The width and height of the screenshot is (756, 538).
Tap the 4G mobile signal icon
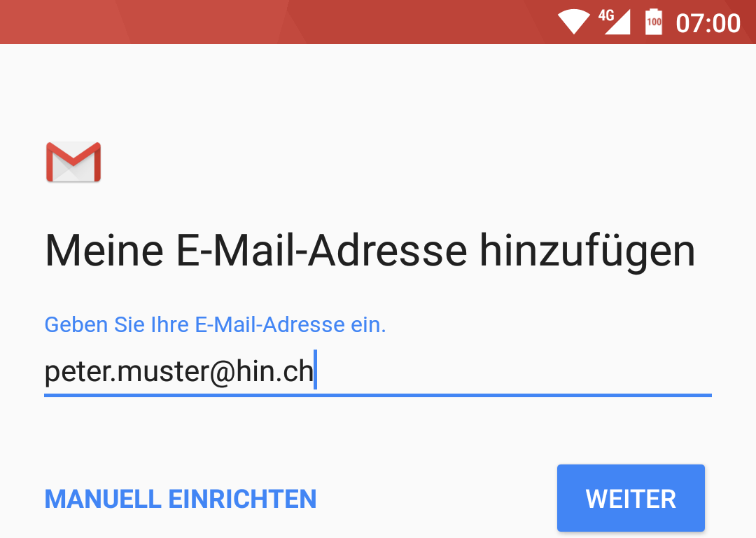tap(615, 22)
